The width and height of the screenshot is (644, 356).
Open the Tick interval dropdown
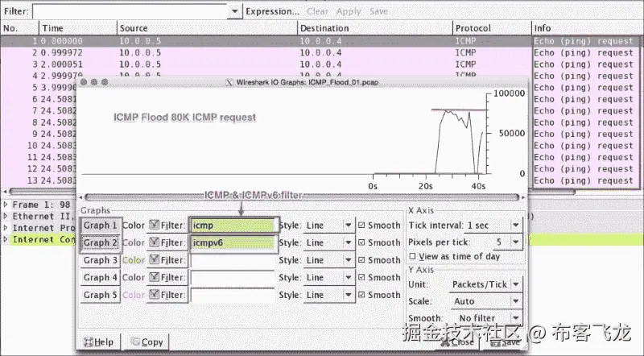click(493, 226)
